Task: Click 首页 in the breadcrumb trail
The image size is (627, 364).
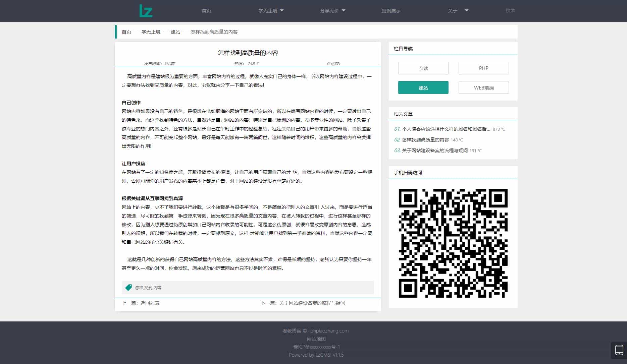Action: (126, 32)
